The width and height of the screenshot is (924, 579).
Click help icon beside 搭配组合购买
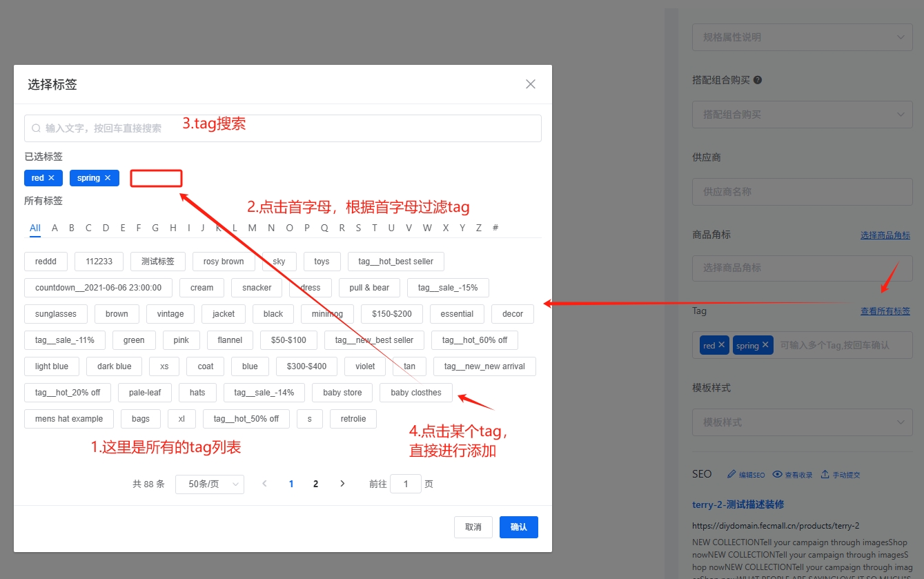click(758, 80)
